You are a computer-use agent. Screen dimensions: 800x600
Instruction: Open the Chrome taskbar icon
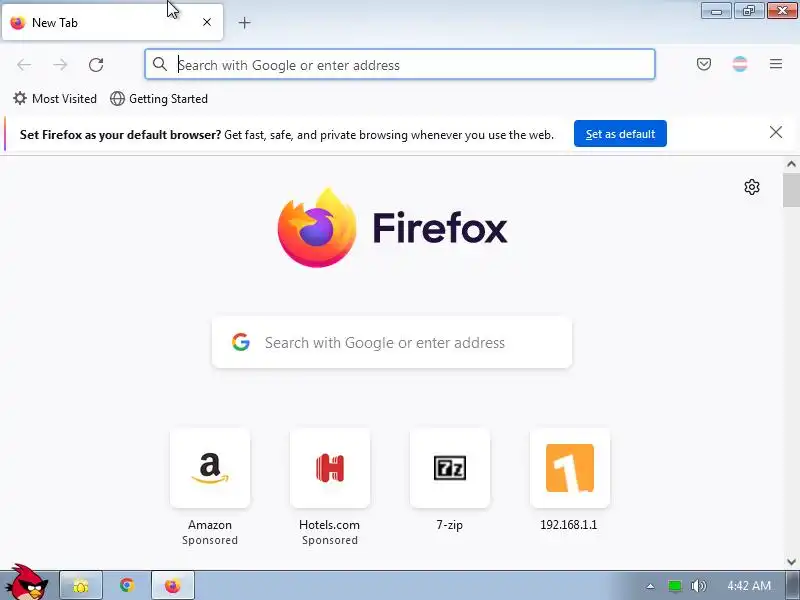coord(127,585)
